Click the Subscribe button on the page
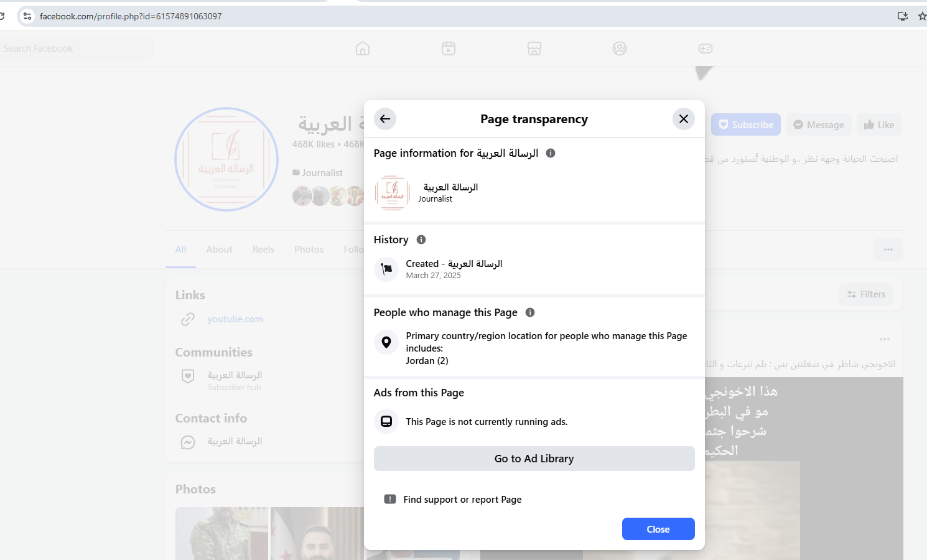 [x=746, y=124]
